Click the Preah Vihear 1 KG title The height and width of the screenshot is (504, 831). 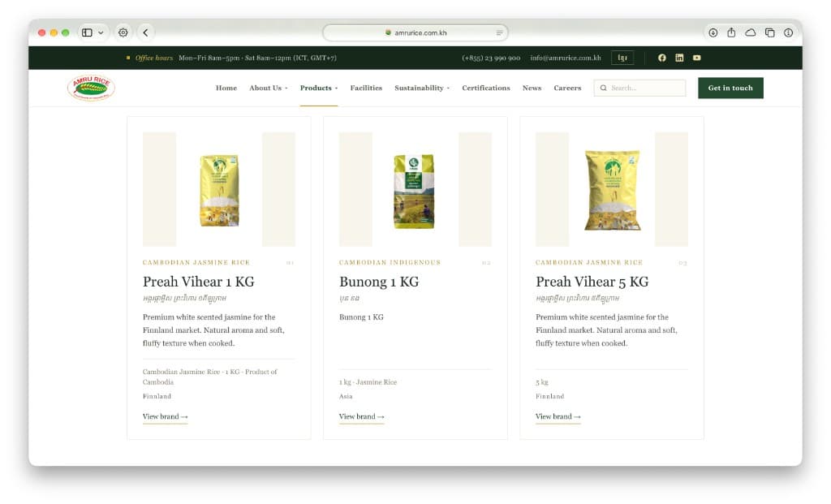(x=199, y=282)
